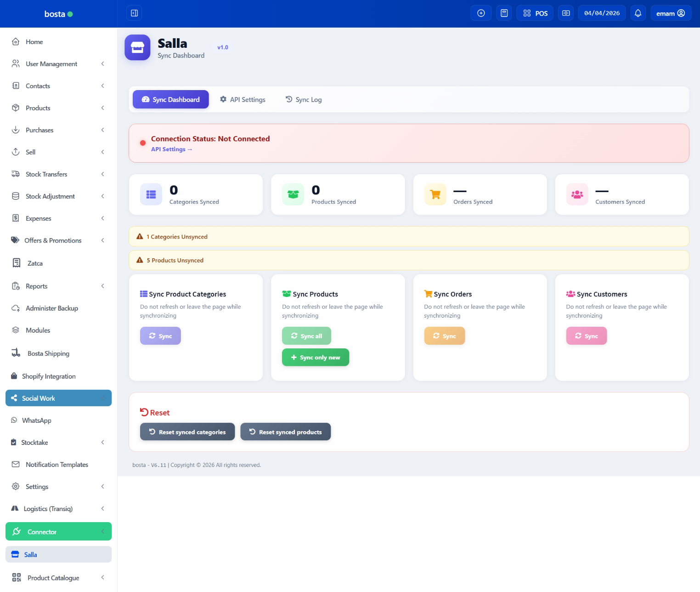Click the notification bell icon
Viewport: 700px width, 592px height.
[x=638, y=13]
